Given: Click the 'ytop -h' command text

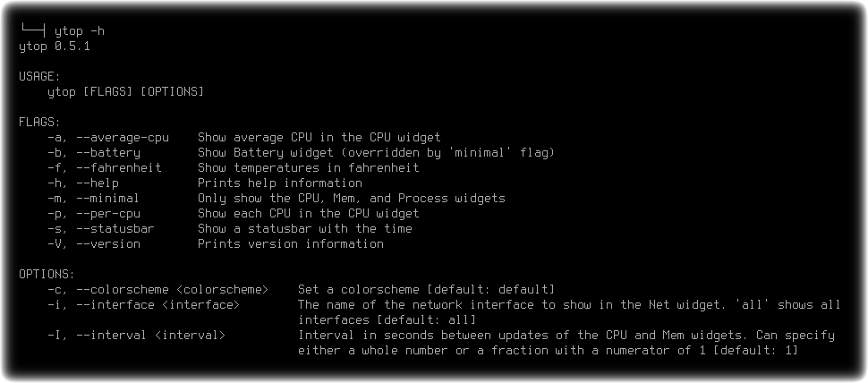Looking at the screenshot, I should 79,31.
